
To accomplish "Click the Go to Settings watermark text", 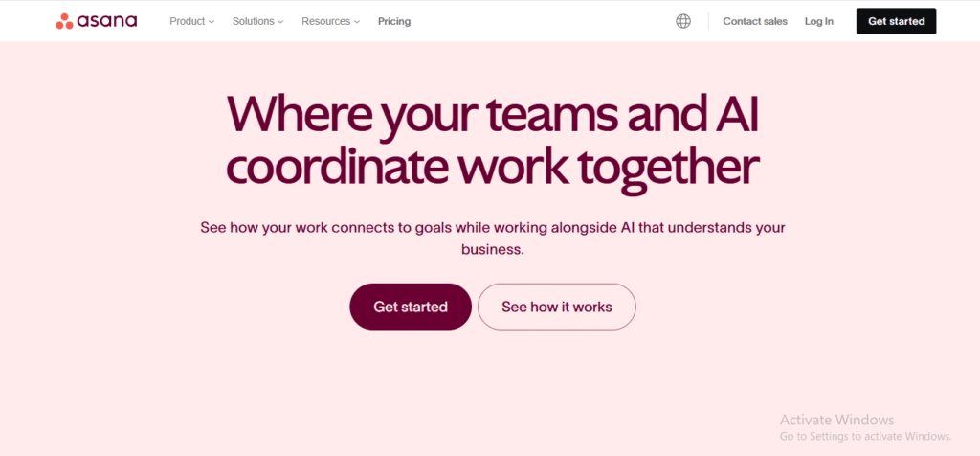I will [865, 436].
